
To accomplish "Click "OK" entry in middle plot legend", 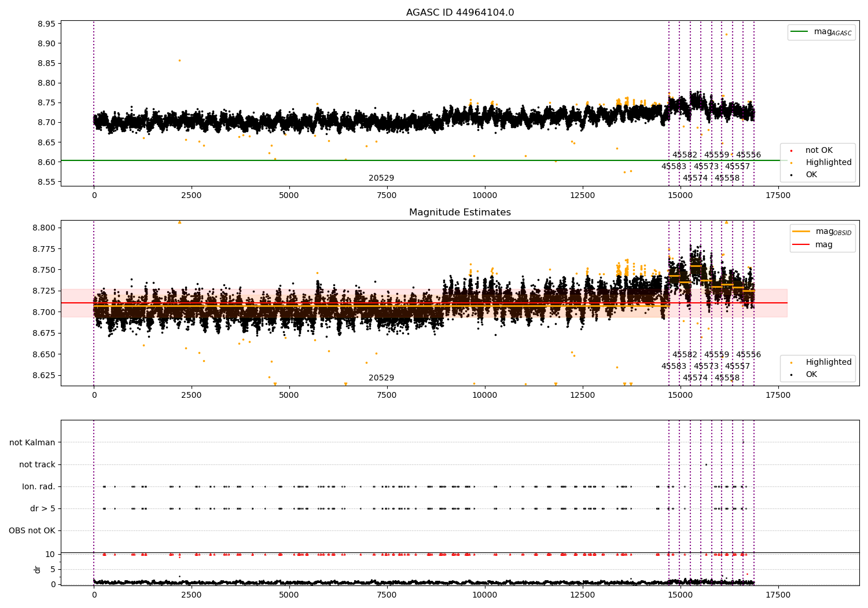I will (x=811, y=375).
